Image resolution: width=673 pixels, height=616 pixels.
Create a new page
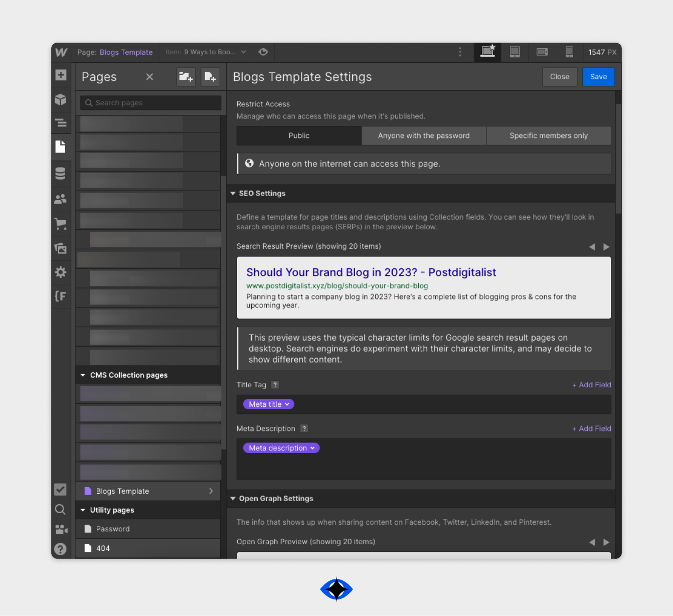(210, 77)
